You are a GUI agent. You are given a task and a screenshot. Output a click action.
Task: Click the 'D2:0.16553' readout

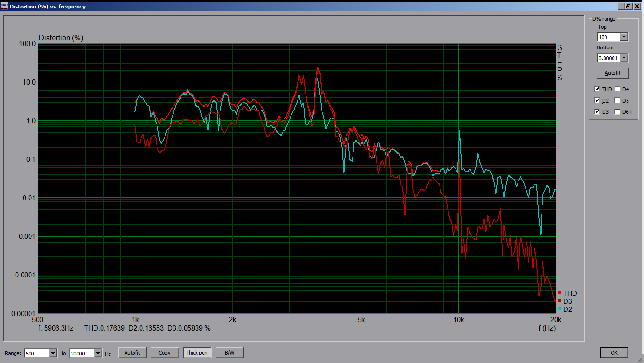(146, 328)
